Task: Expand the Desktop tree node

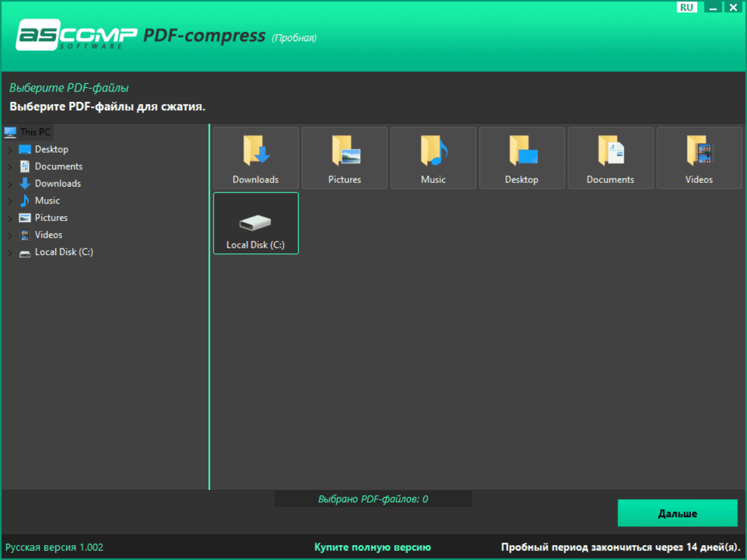Action: pos(9,150)
